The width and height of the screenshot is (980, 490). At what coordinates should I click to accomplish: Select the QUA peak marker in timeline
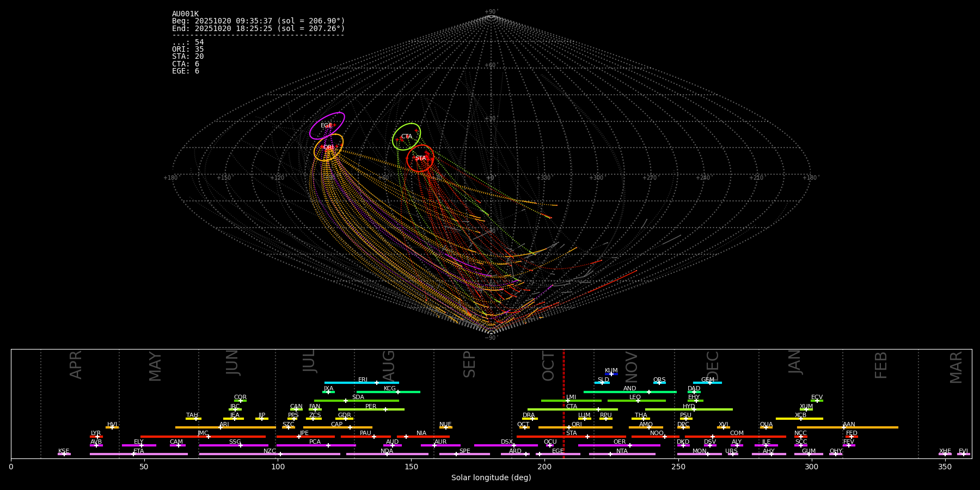click(766, 427)
